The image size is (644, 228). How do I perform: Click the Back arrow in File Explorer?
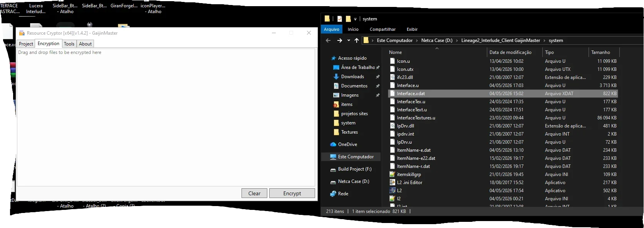click(328, 40)
